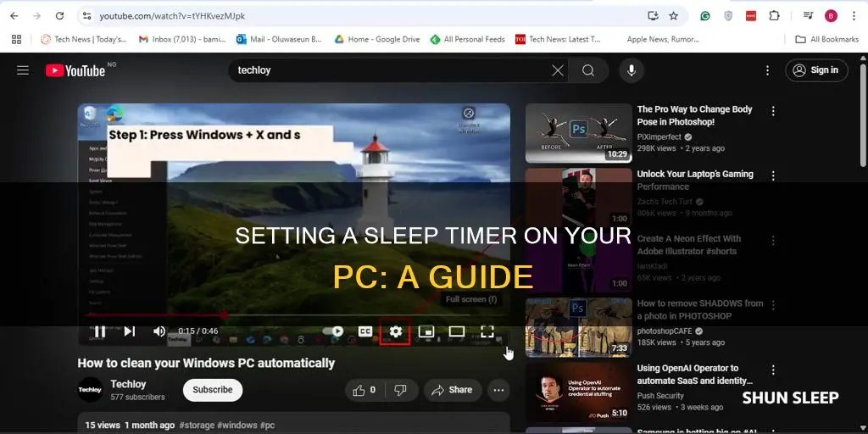Open YouTube hamburger guide menu
This screenshot has height=434, width=868.
click(23, 70)
